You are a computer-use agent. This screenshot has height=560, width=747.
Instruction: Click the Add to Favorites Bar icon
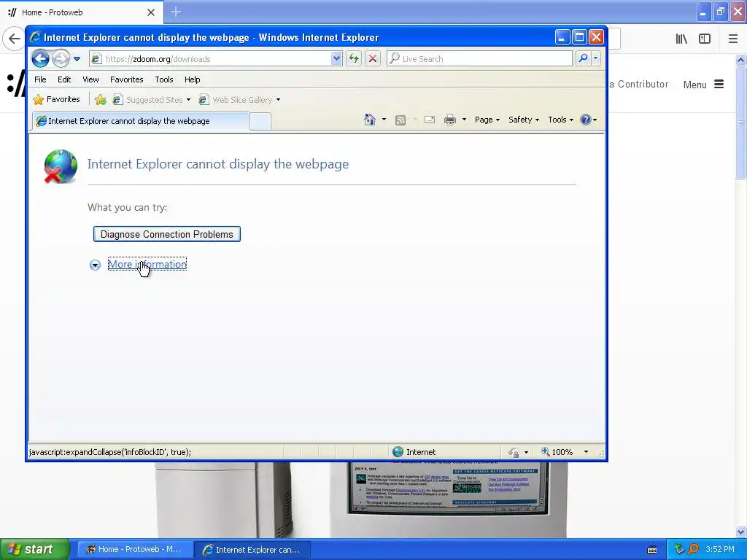pyautogui.click(x=101, y=99)
